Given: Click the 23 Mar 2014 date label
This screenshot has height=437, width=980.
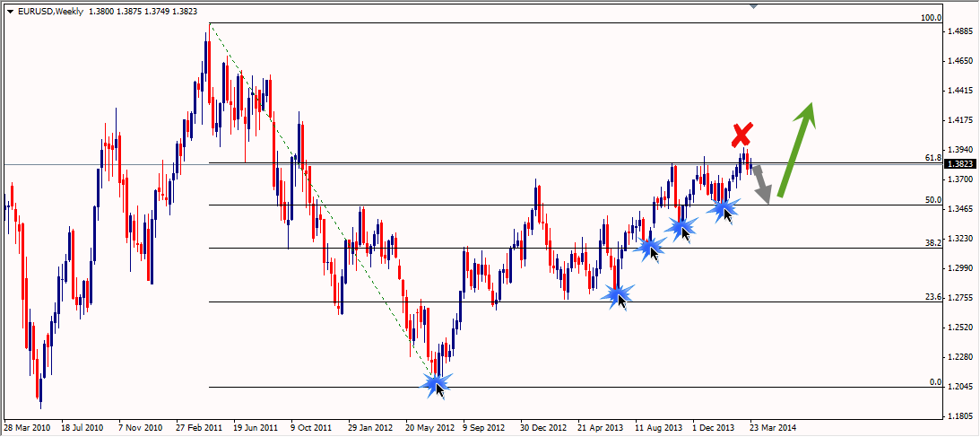Looking at the screenshot, I should 772,427.
